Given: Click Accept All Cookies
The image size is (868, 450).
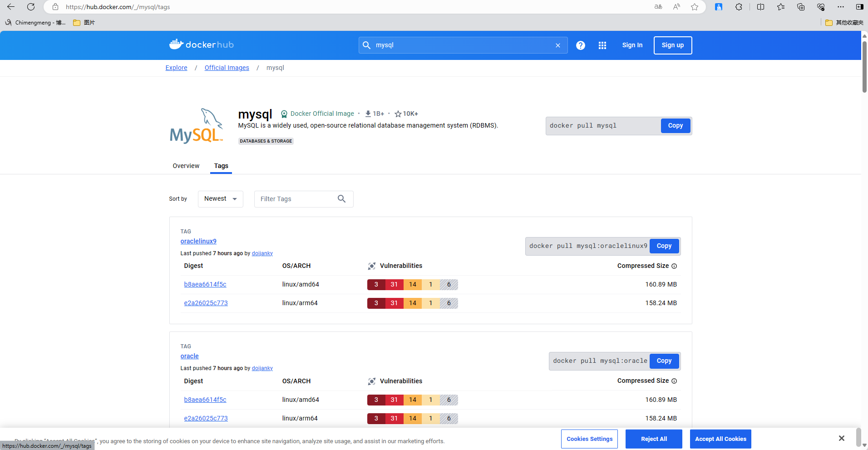Looking at the screenshot, I should [720, 439].
